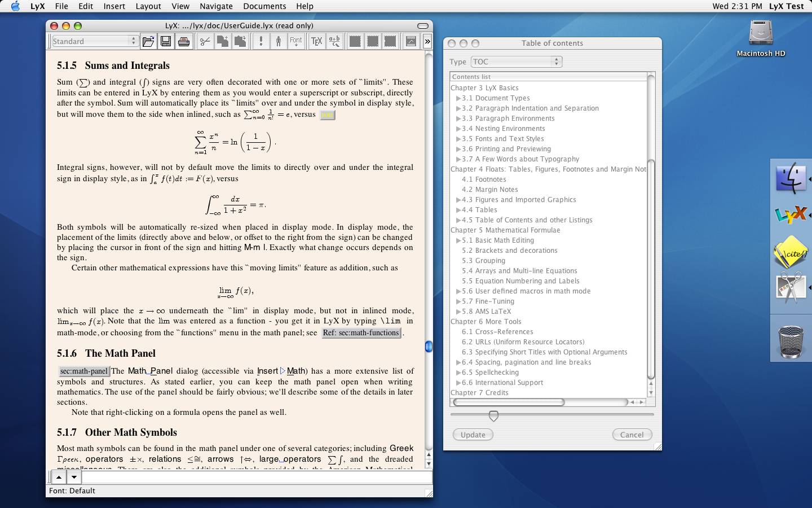812x508 pixels.
Task: Select the Macintosh HD desktop icon
Action: [761, 38]
